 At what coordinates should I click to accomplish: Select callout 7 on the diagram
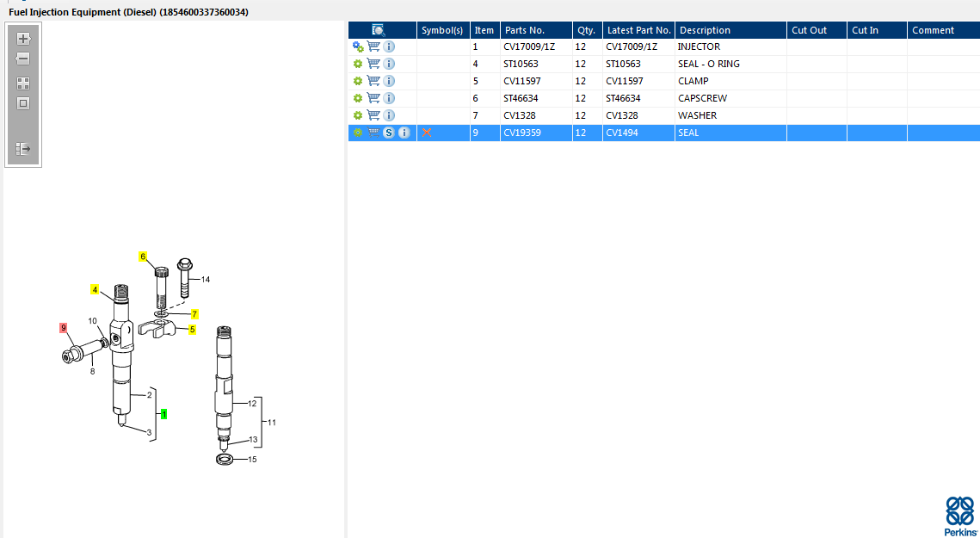pyautogui.click(x=194, y=314)
